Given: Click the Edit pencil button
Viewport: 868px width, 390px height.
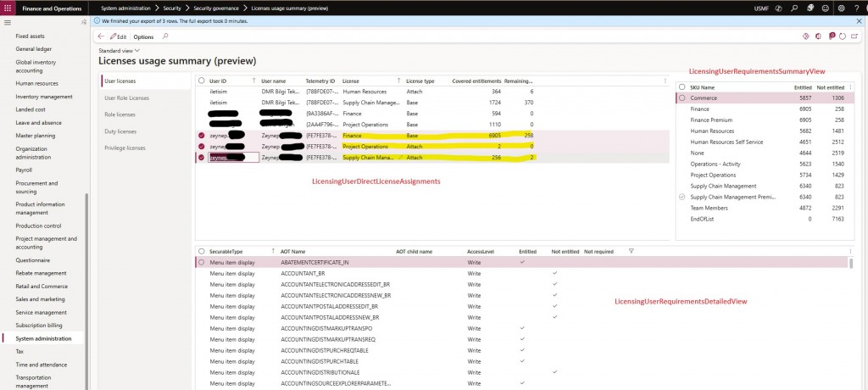Looking at the screenshot, I should [x=118, y=36].
